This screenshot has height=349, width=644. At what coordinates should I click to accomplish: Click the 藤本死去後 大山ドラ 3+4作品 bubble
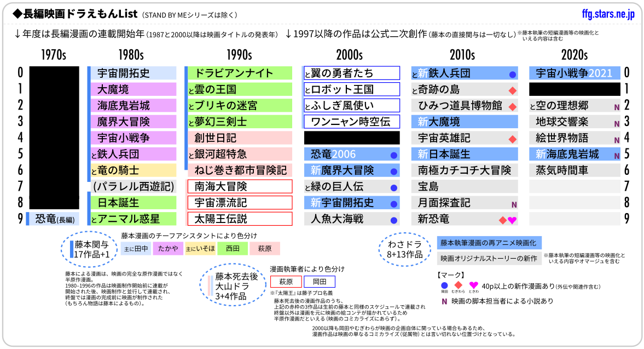click(x=233, y=285)
